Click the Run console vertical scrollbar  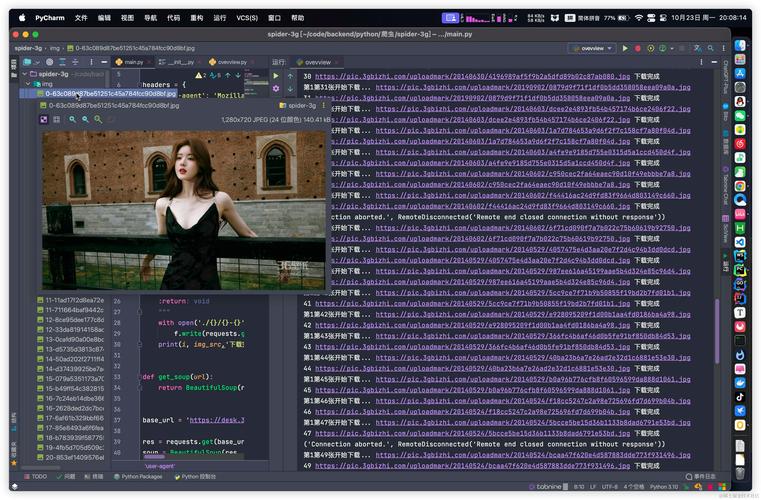(717, 331)
